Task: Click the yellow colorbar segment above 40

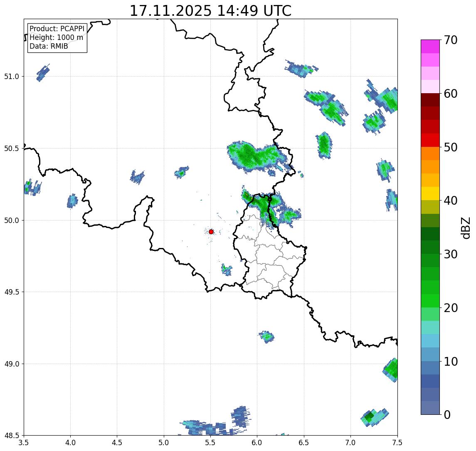Action: point(430,193)
